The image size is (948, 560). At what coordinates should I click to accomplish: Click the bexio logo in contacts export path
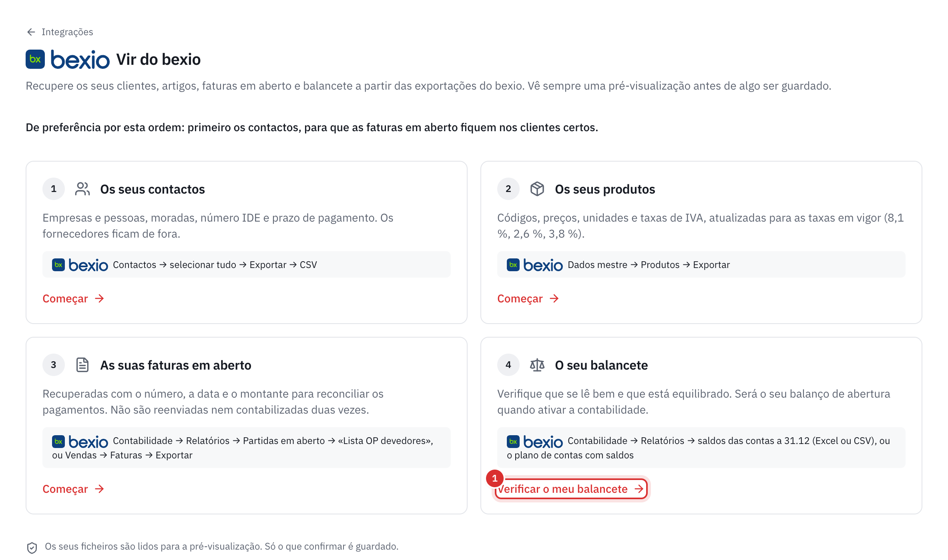pyautogui.click(x=80, y=265)
